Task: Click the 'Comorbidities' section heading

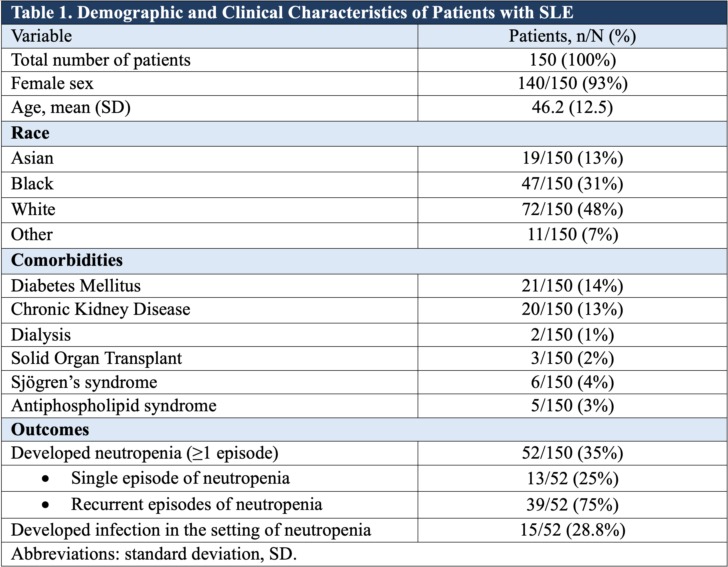Action: (x=67, y=260)
